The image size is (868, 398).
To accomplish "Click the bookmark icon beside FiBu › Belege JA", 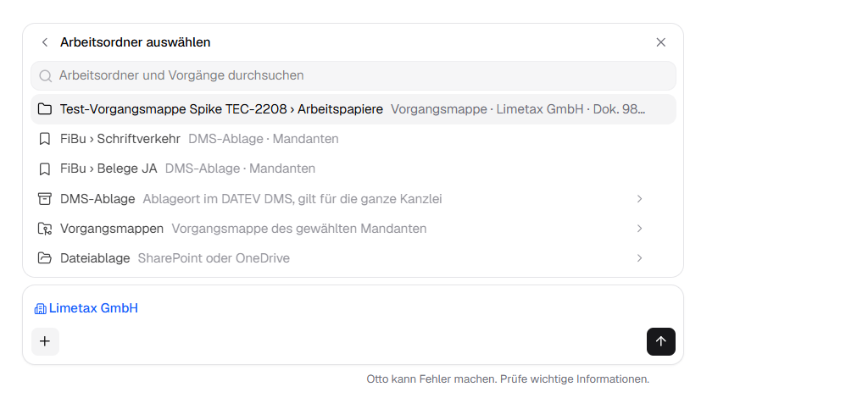I will [45, 169].
